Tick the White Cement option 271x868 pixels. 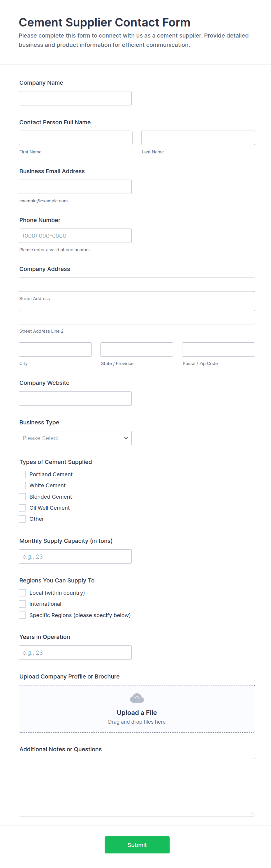pyautogui.click(x=22, y=485)
